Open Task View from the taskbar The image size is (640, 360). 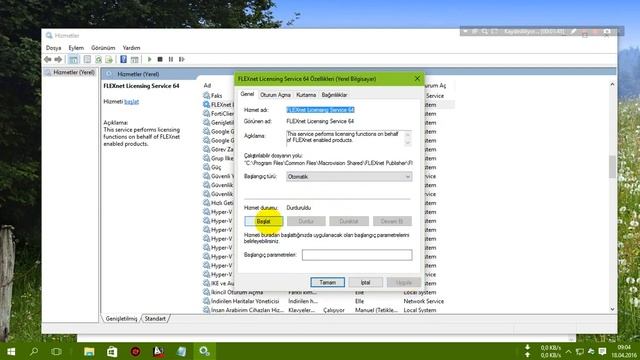pos(56,351)
